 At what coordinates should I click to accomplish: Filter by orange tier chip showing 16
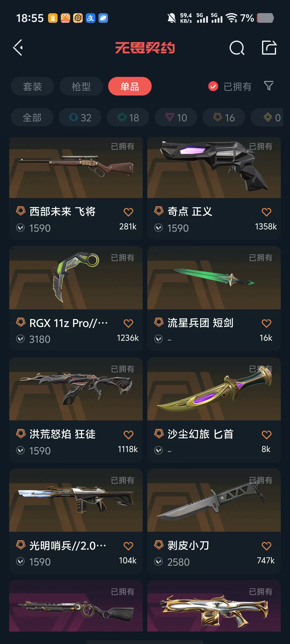[224, 117]
